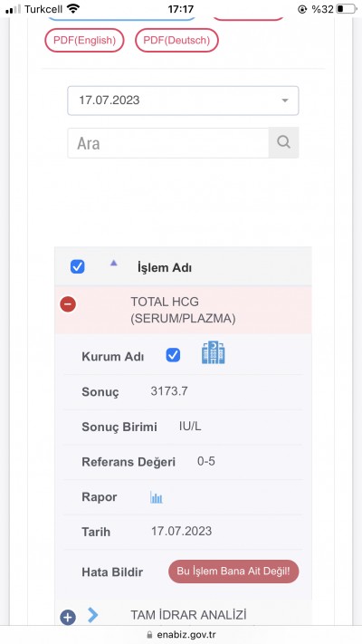Report error via Bu İşlem Bana Ait Değil!
Screen dimensions: 362x644
point(233,572)
